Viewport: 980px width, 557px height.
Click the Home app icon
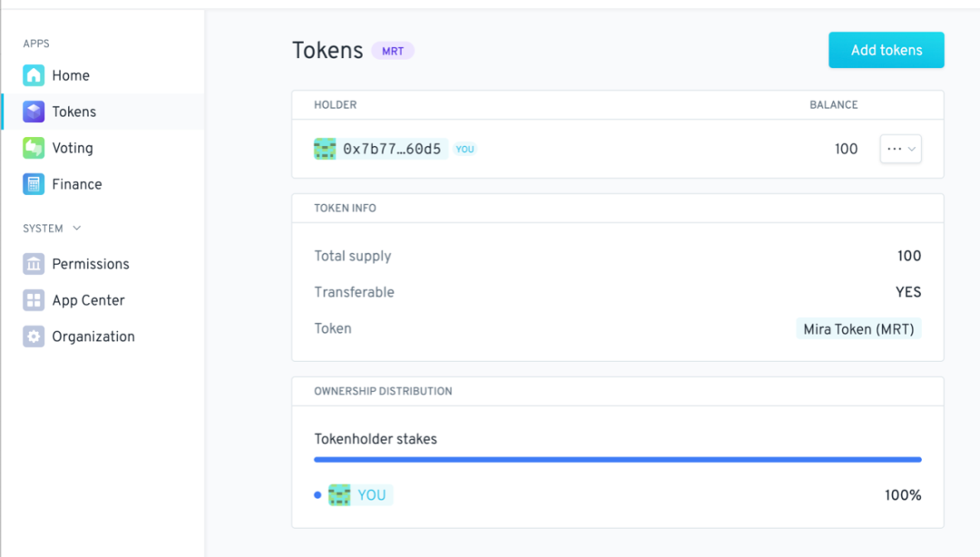pos(34,75)
